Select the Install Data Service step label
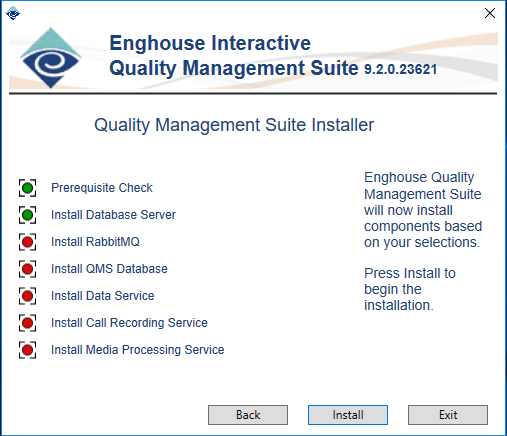 point(103,296)
